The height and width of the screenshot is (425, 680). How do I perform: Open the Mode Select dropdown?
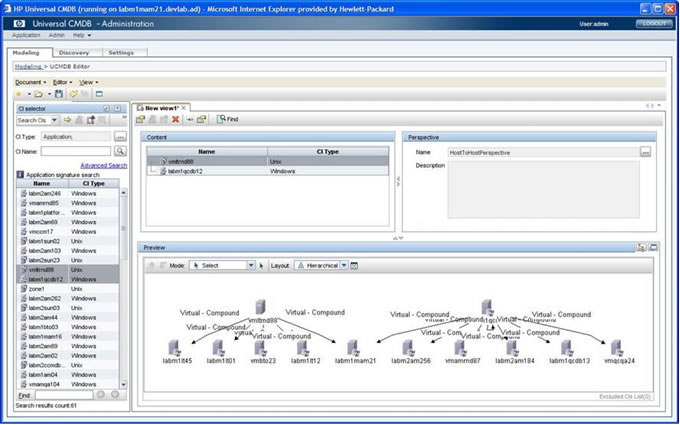pos(251,265)
